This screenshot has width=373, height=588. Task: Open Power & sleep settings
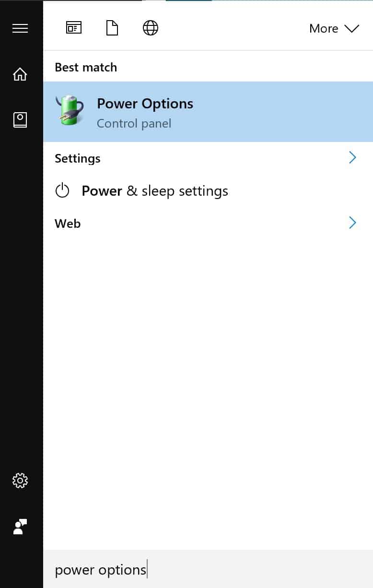click(x=155, y=190)
